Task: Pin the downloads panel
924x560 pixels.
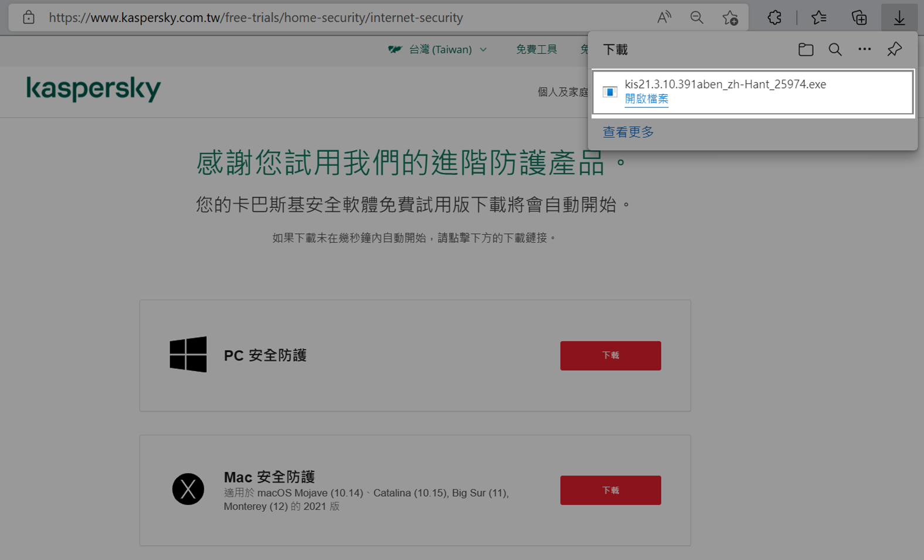Action: tap(894, 50)
